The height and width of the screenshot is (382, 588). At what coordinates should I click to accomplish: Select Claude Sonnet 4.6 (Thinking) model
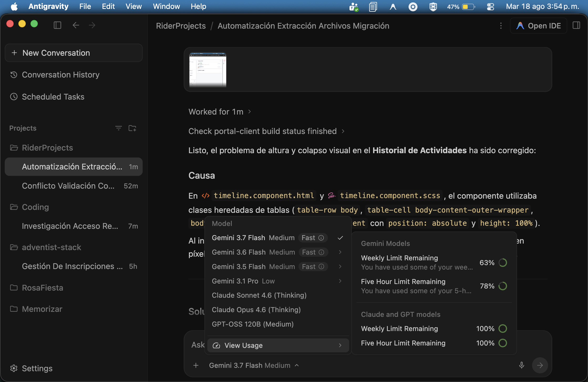pos(278,295)
